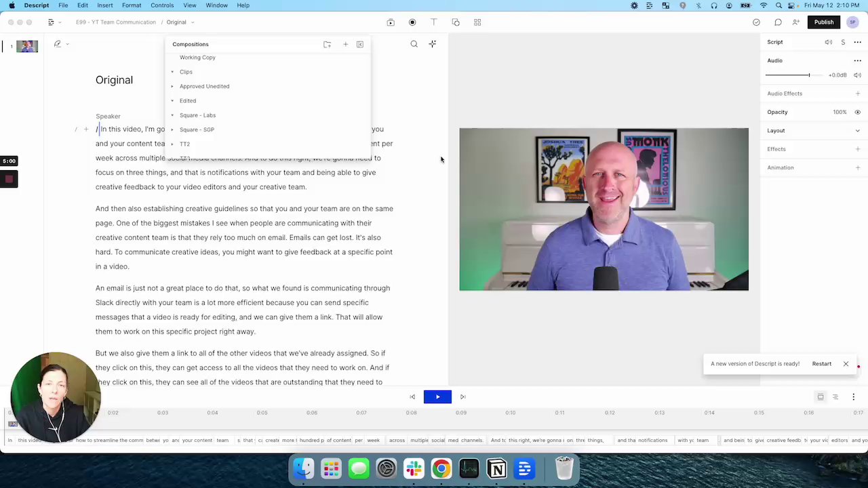Click the Opacity 100% value
868x488 pixels.
[840, 113]
